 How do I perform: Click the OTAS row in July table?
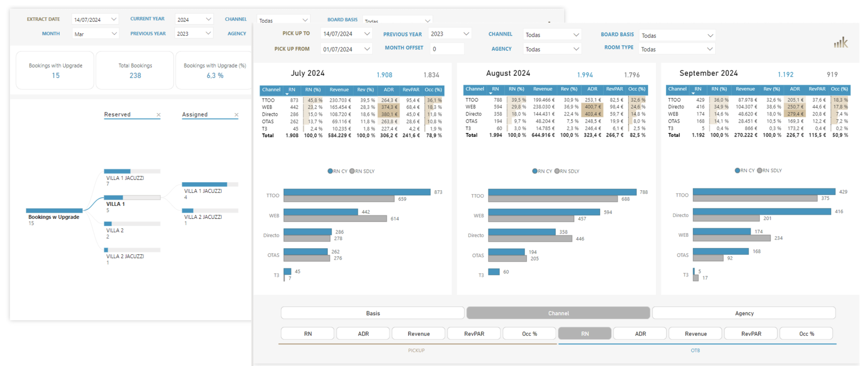pyautogui.click(x=352, y=122)
